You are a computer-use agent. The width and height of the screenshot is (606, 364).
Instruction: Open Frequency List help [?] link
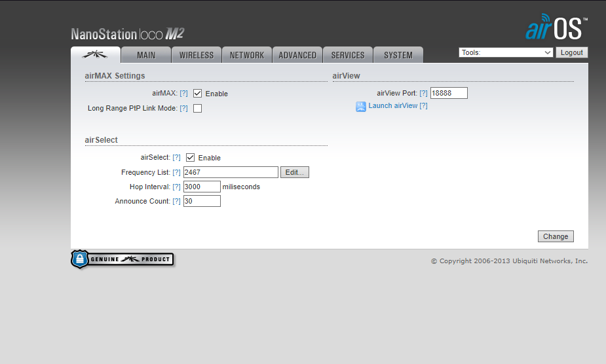[176, 172]
